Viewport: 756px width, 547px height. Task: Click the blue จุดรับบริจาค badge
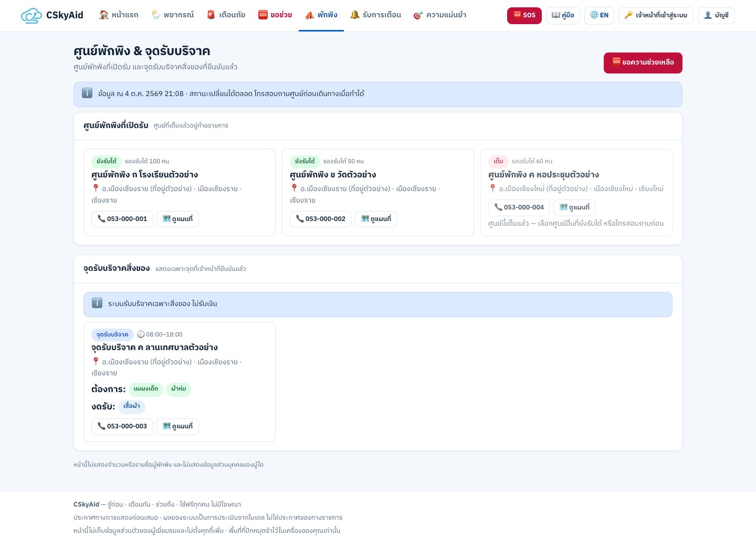pyautogui.click(x=112, y=334)
